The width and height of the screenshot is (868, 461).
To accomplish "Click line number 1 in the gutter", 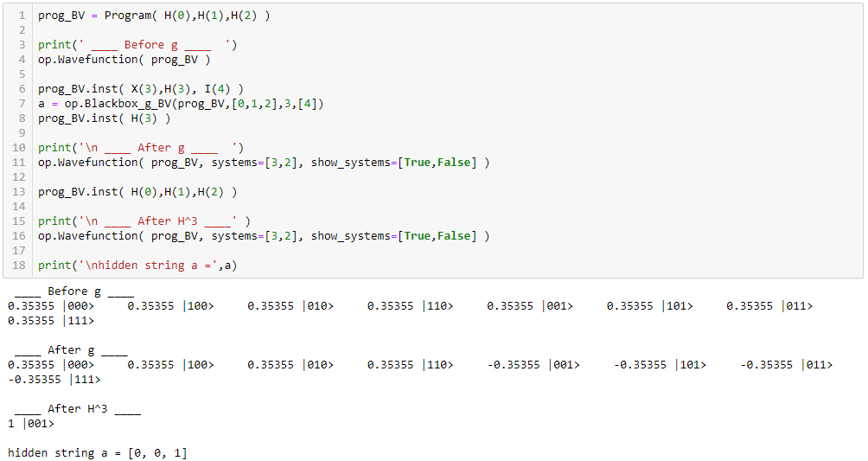I will coord(21,16).
